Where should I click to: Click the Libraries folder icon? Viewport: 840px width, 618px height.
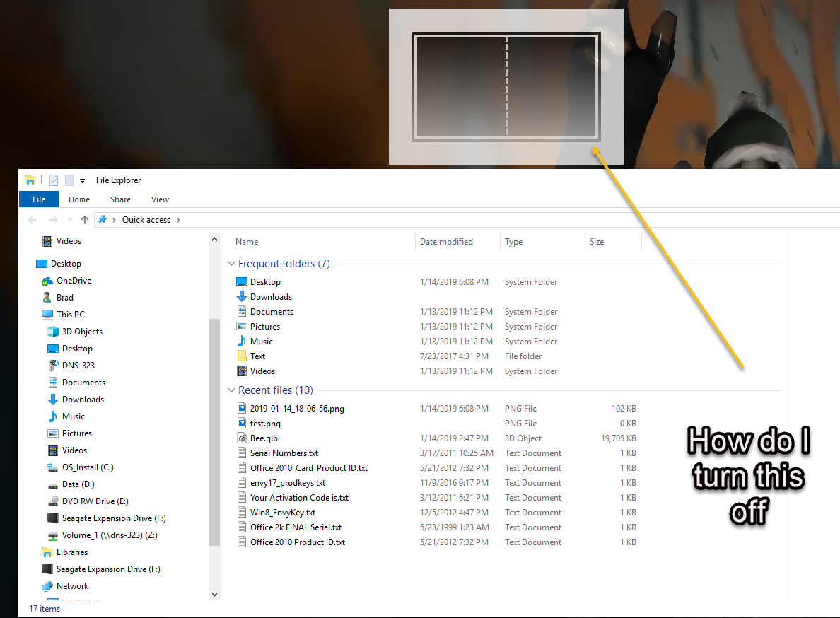pos(47,552)
